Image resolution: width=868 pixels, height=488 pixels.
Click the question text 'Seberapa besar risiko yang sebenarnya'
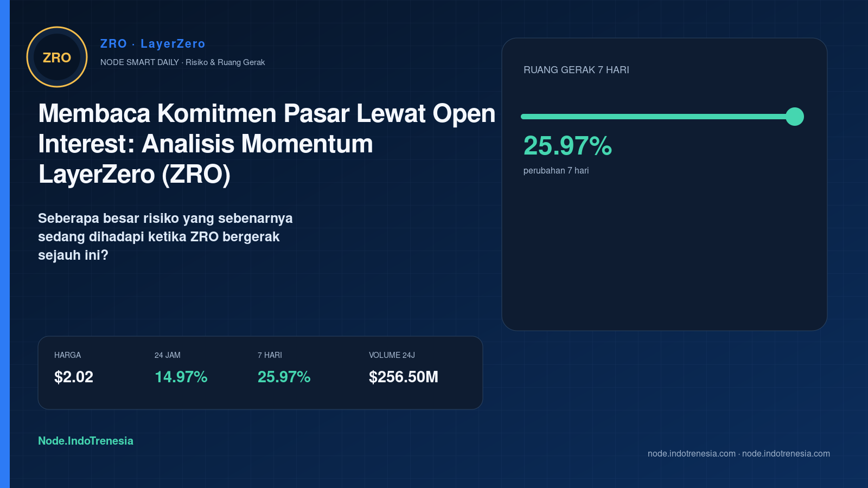165,219
